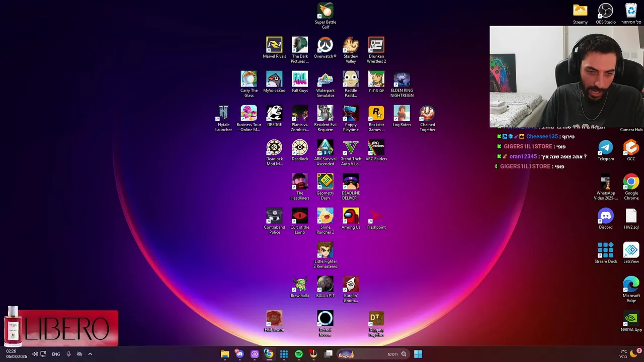Image resolution: width=644 pixels, height=362 pixels.
Task: Click the taskbar search box
Action: point(372,354)
